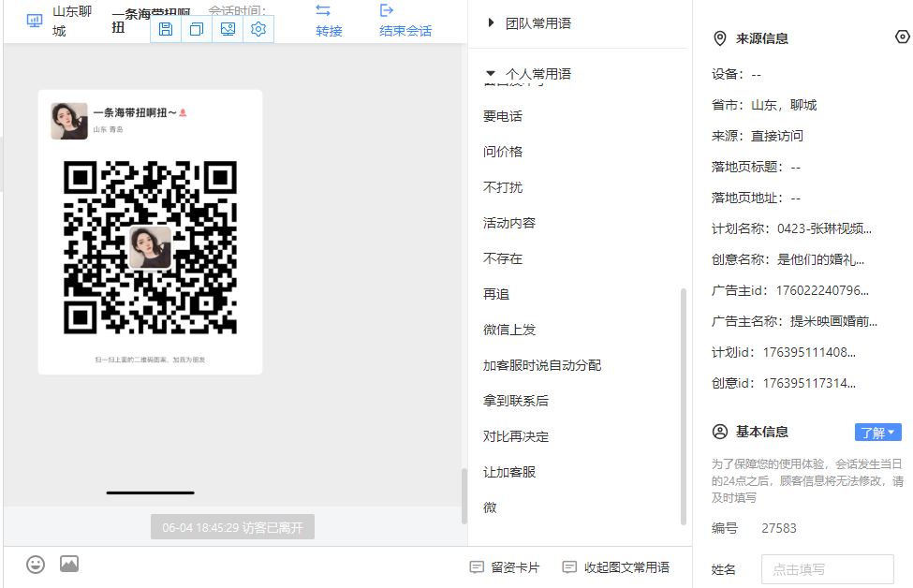Click the 转接 transfer button

point(329,21)
